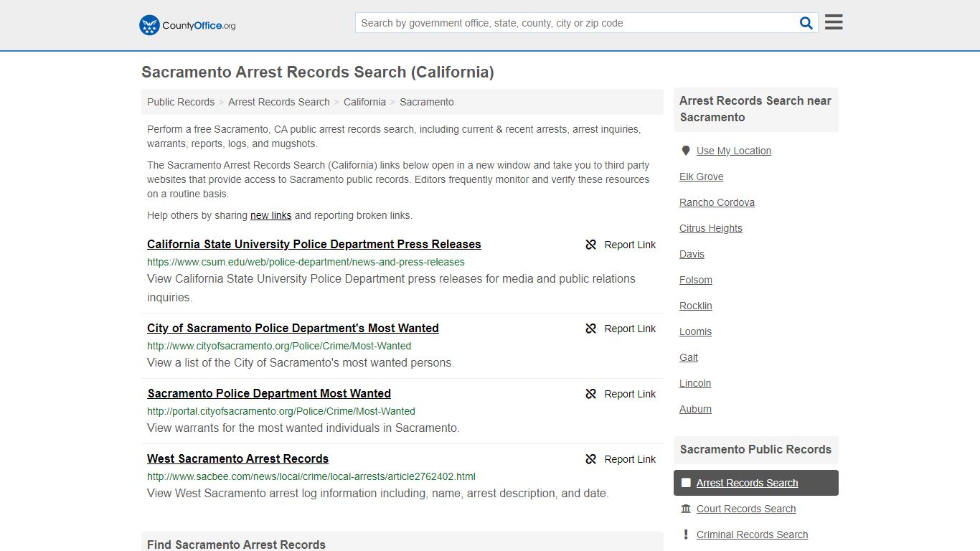Open the csum.edu press releases URL
980x551 pixels.
pyautogui.click(x=306, y=262)
